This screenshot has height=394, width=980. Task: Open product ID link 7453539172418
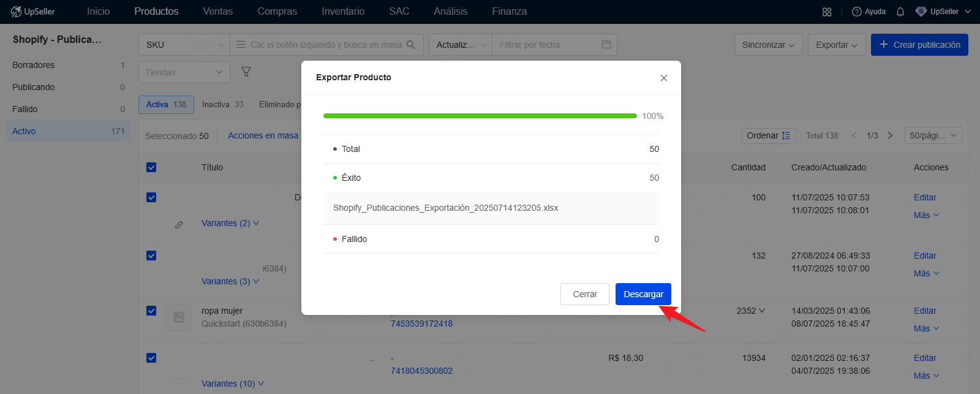pyautogui.click(x=422, y=324)
